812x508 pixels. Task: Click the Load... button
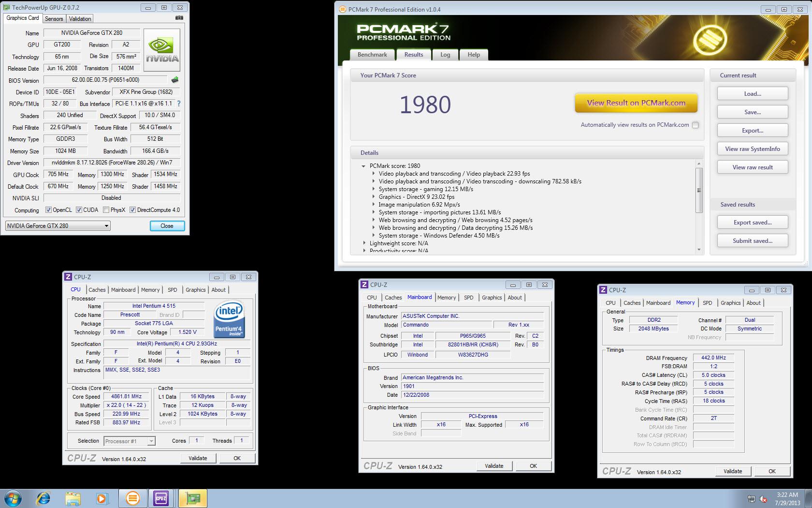[753, 94]
